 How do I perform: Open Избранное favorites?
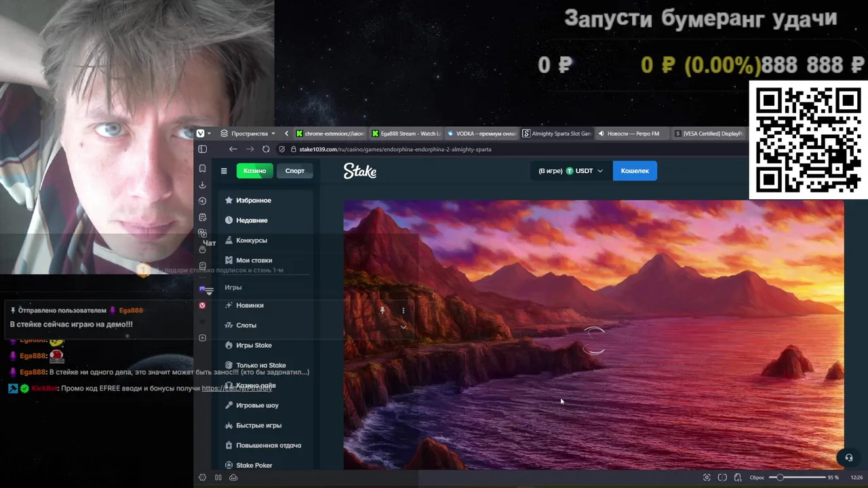click(x=248, y=201)
